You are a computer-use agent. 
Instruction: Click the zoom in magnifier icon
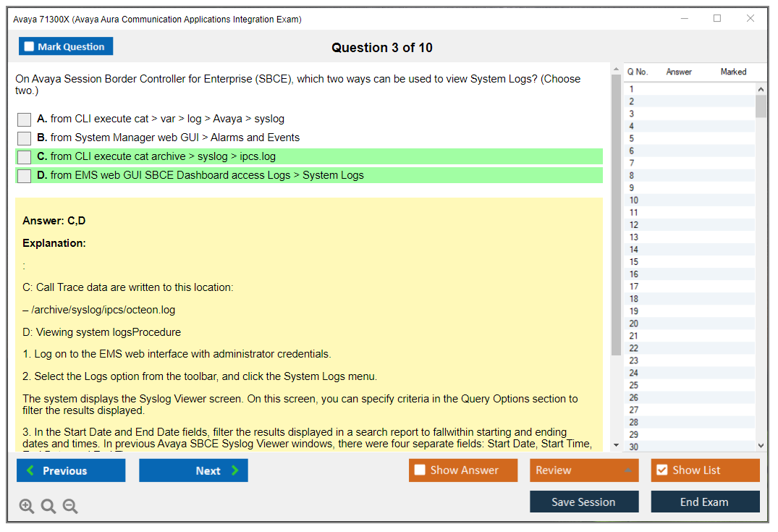click(27, 507)
